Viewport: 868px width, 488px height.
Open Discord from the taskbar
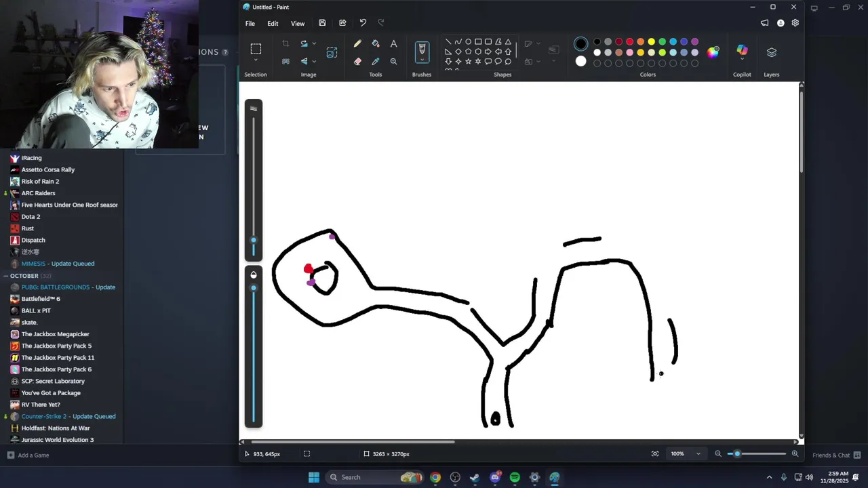coord(495,477)
